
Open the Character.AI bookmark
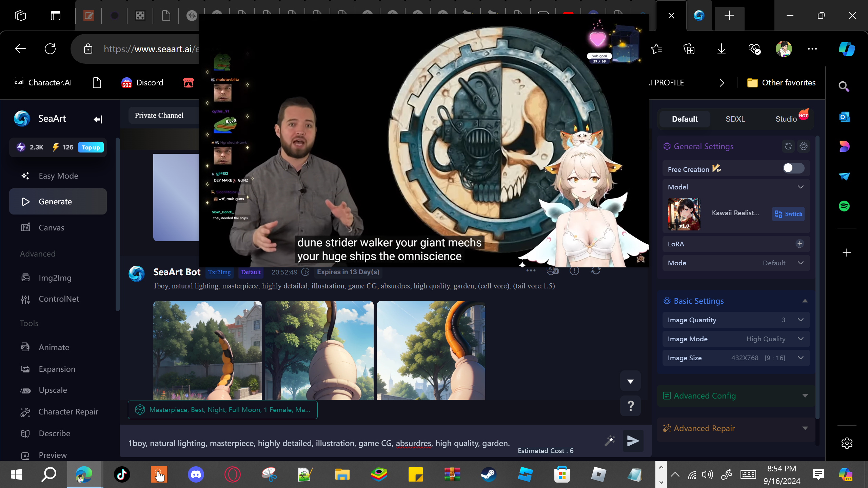(x=43, y=83)
